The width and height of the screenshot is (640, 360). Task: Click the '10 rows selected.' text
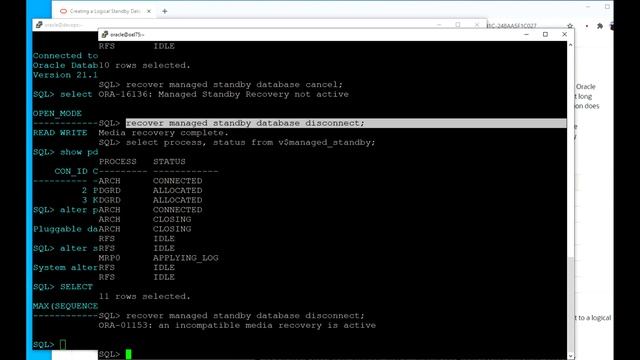tap(144, 65)
